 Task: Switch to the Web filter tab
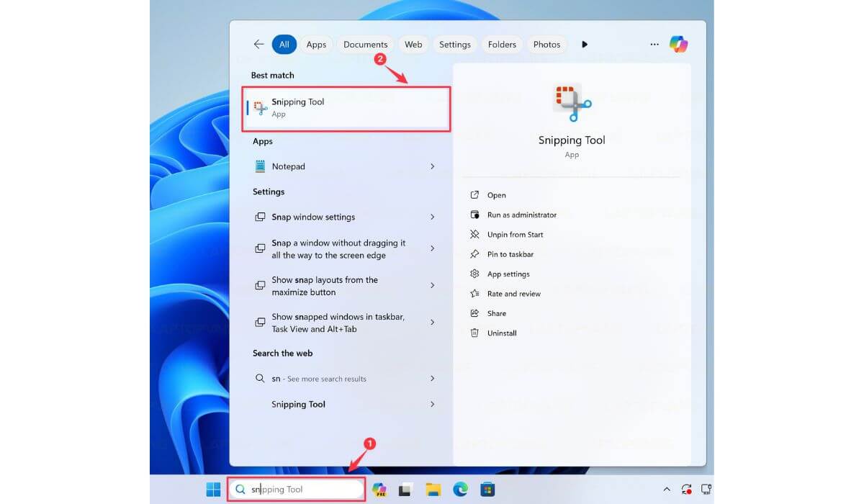click(x=413, y=44)
